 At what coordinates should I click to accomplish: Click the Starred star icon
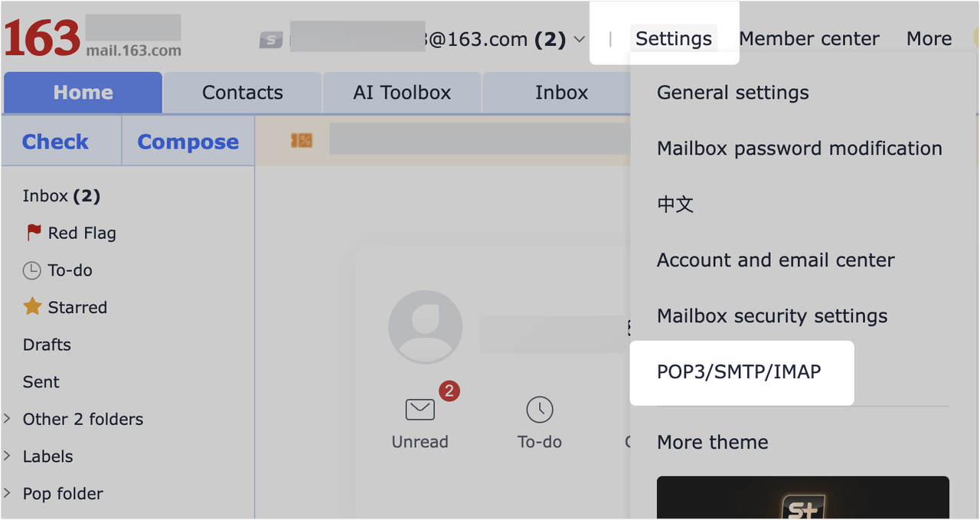tap(32, 307)
